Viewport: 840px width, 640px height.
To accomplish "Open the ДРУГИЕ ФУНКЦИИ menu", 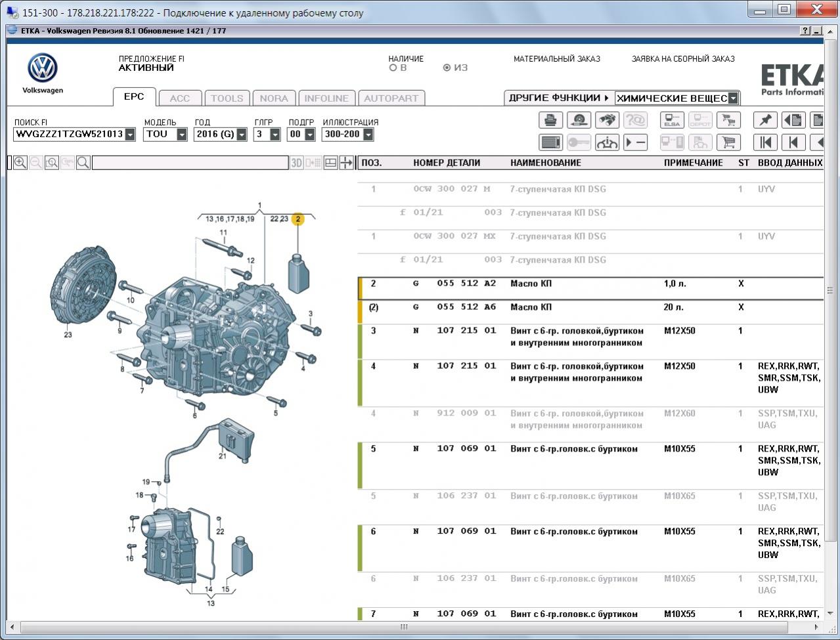I will pos(559,98).
